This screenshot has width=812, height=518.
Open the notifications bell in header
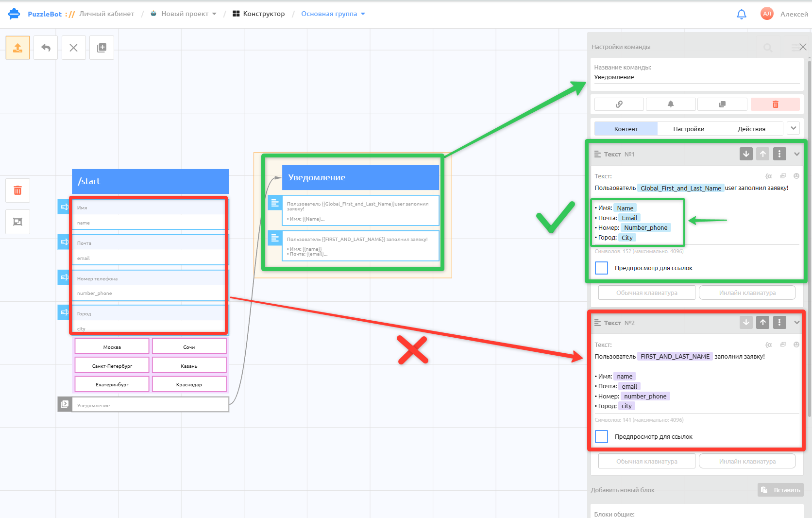click(x=741, y=14)
